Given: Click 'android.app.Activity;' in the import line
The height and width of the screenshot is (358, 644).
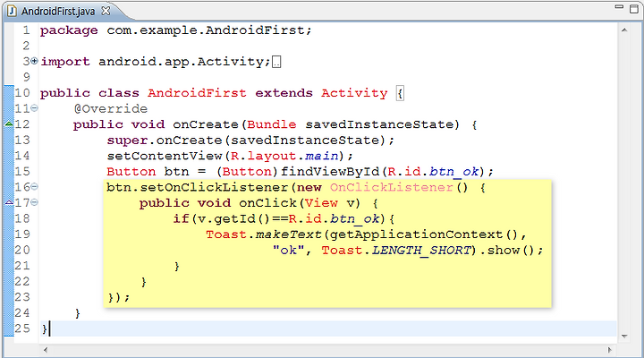Looking at the screenshot, I should (x=184, y=62).
